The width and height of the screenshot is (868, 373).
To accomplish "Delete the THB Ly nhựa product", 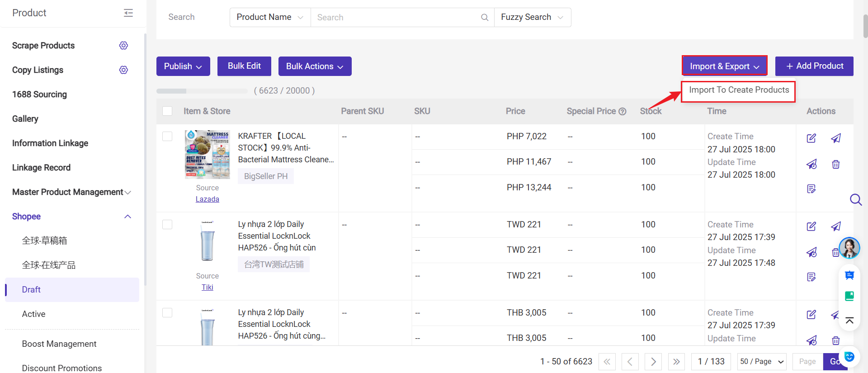I will pos(836,340).
